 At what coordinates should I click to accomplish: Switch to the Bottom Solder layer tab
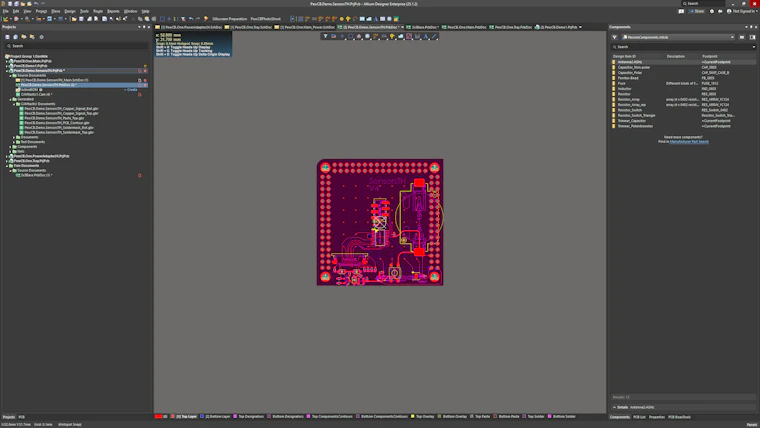(562, 416)
